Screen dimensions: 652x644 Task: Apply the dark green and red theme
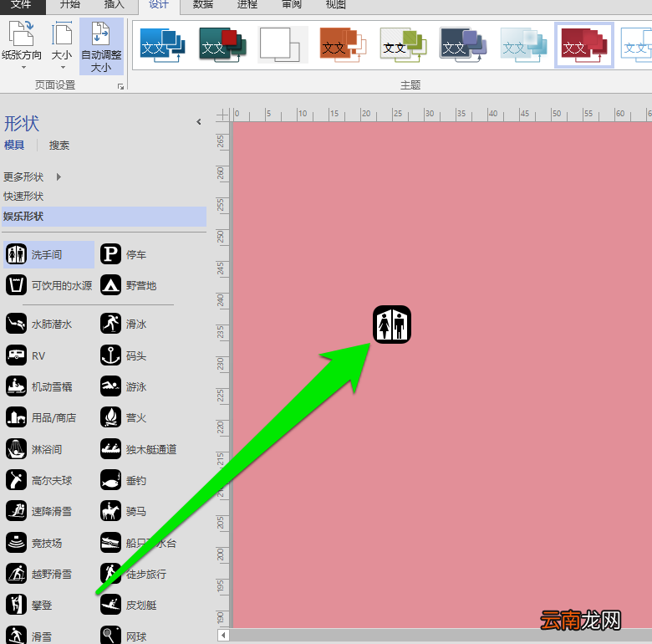(222, 45)
